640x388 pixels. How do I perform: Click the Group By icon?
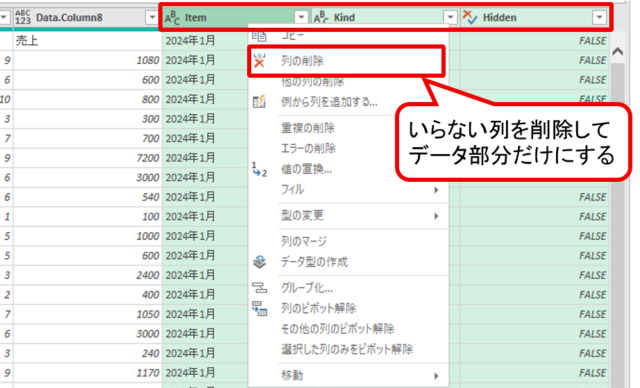[x=260, y=288]
